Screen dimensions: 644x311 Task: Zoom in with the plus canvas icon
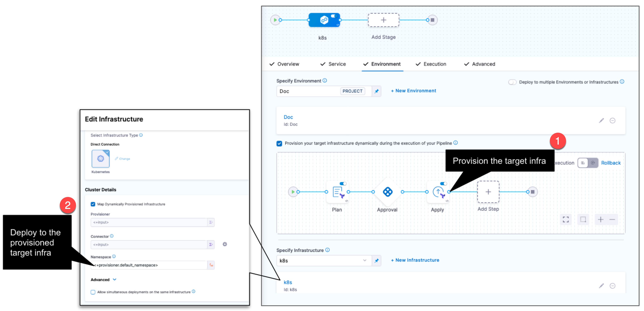[x=601, y=219]
